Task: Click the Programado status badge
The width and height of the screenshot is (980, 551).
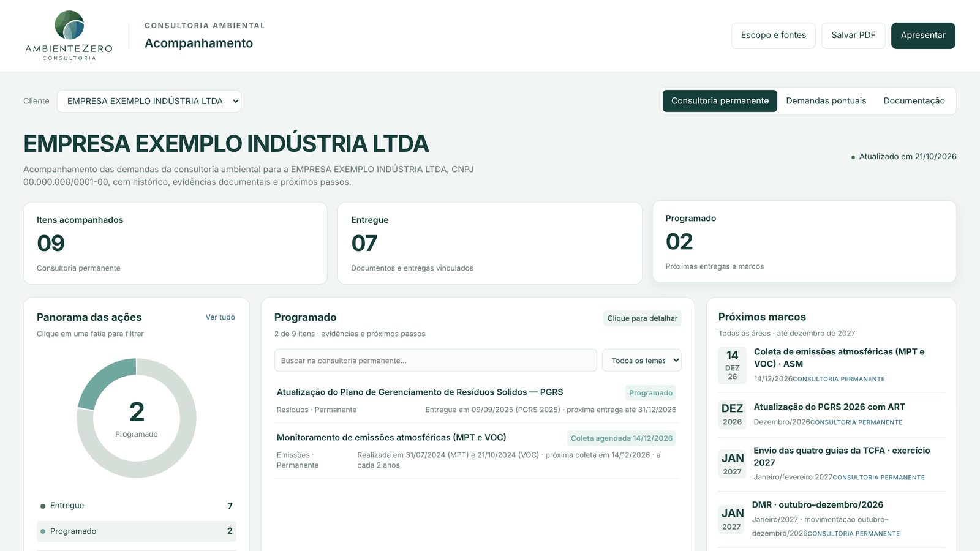Action: (650, 393)
